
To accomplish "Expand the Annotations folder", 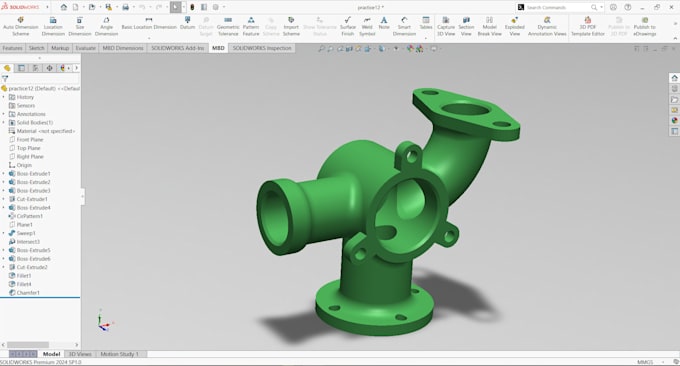I will tap(4, 114).
